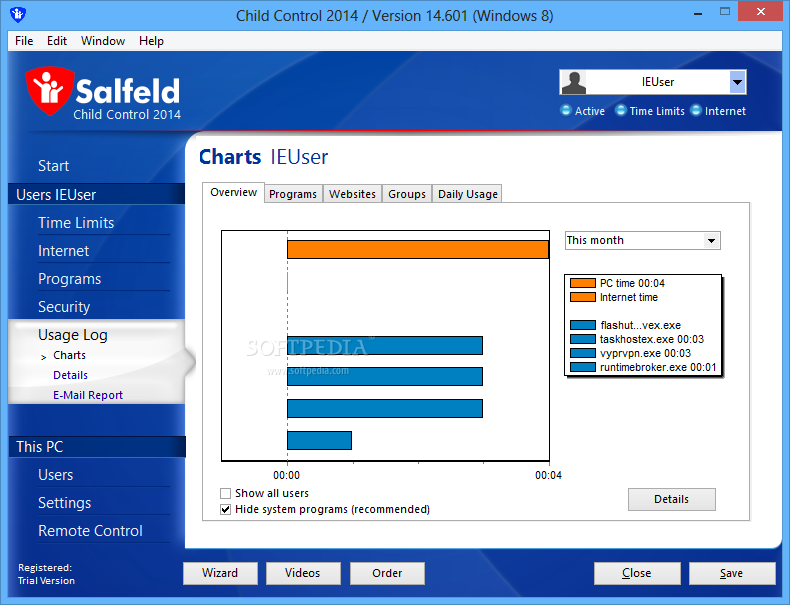Open Details under Usage Log
The height and width of the screenshot is (605, 790).
coord(71,375)
